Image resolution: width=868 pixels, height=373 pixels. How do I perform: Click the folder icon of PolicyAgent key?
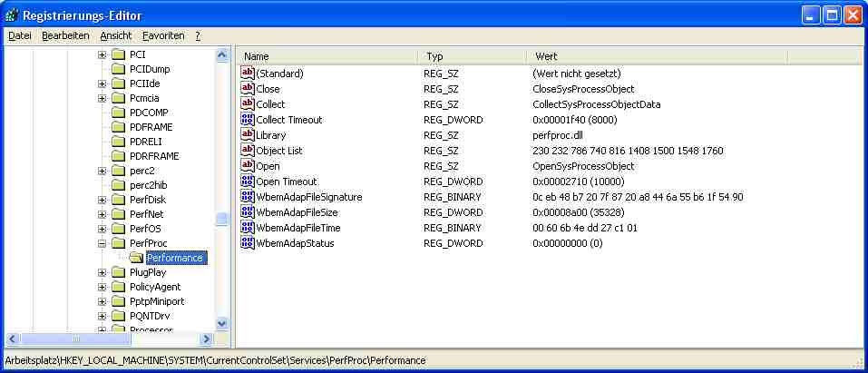[x=118, y=287]
